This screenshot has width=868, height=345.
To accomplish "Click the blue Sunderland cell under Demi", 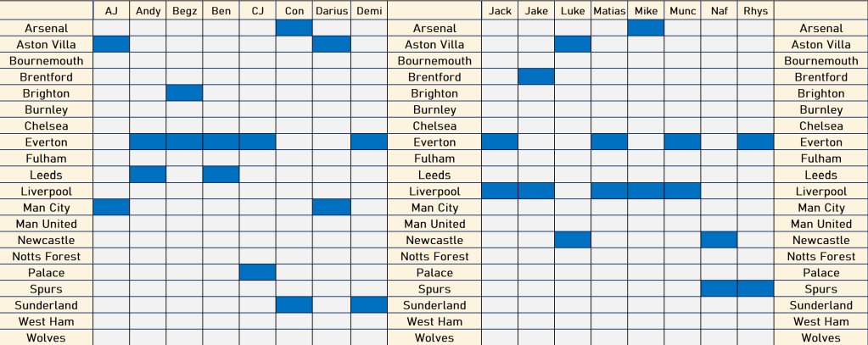I will tap(368, 305).
